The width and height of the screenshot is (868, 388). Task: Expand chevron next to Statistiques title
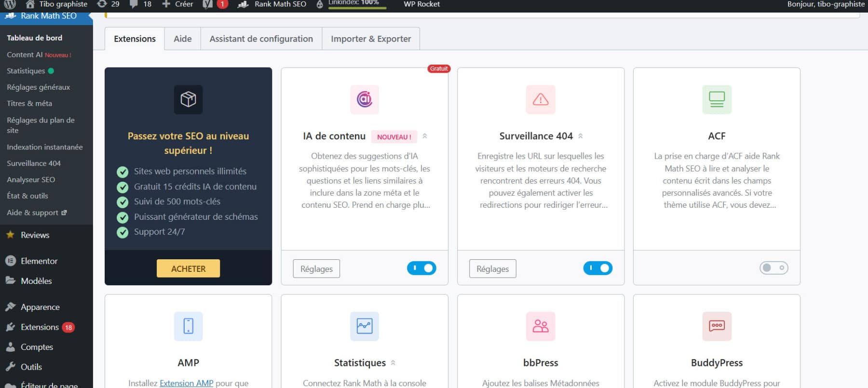tap(393, 363)
